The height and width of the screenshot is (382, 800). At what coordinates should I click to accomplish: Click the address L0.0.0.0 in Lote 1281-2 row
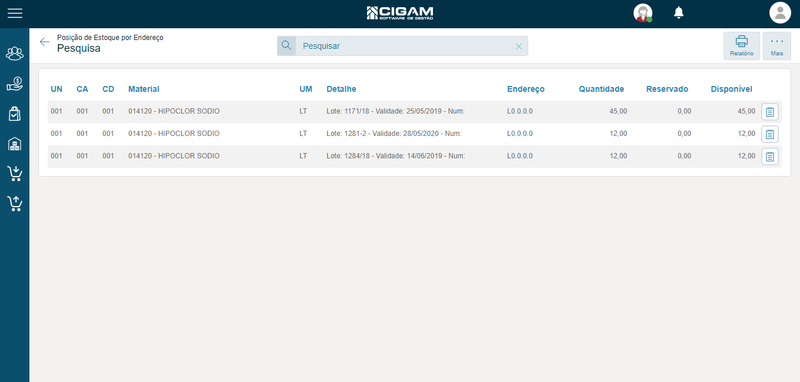520,134
